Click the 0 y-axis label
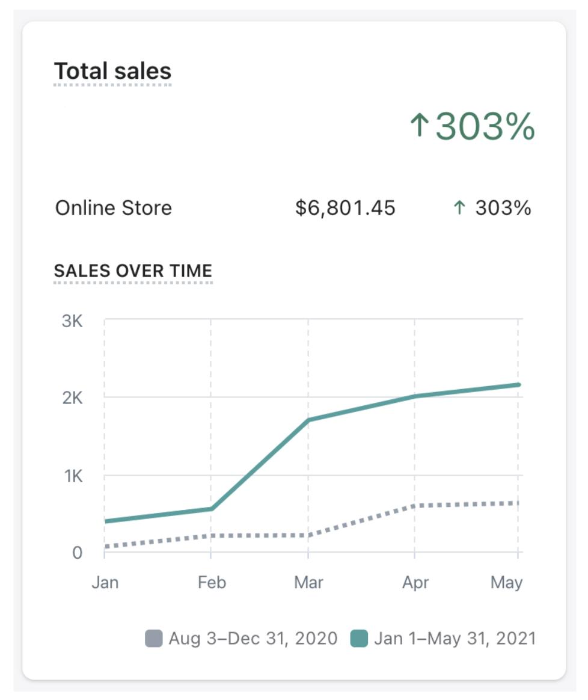Viewport: 588px width, 700px height. [77, 553]
